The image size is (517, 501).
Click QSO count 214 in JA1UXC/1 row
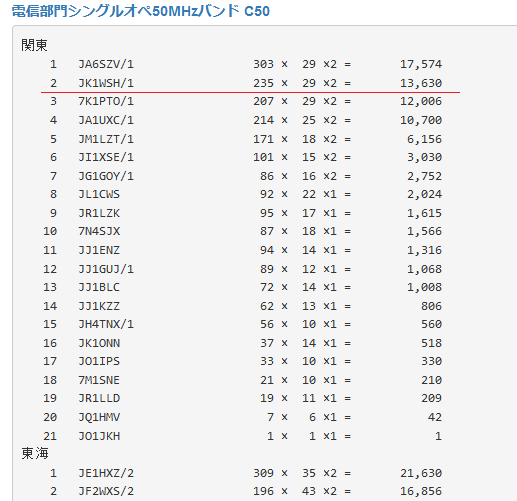263,120
